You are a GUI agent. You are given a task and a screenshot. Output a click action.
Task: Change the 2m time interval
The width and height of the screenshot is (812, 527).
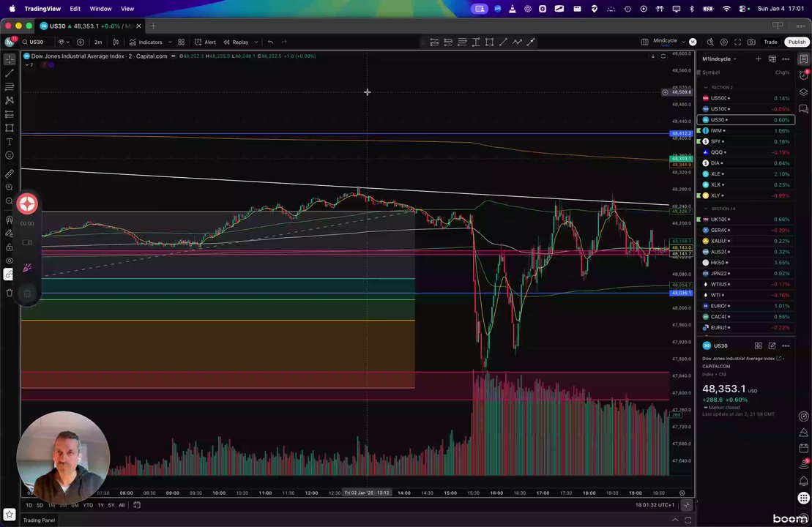click(98, 42)
